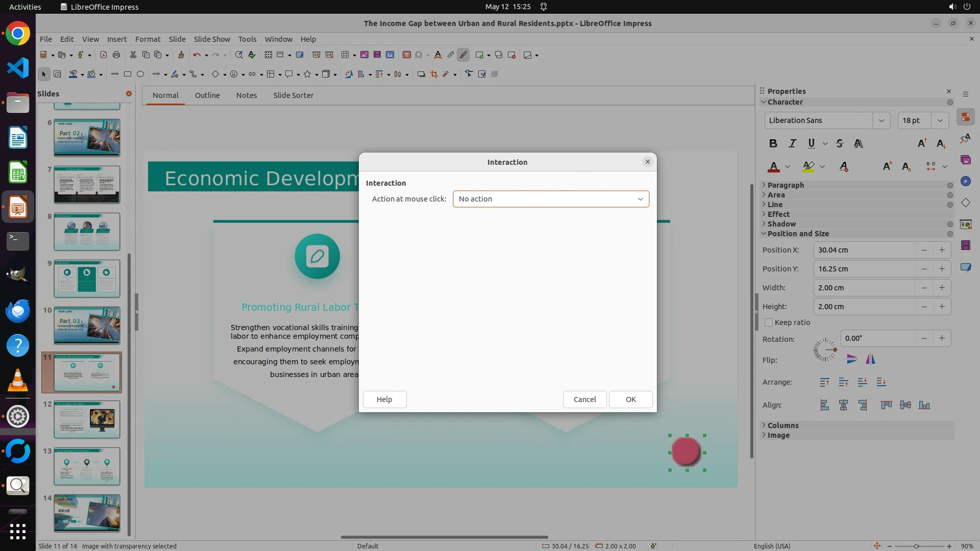The image size is (980, 551).
Task: Open sidebar Gallery panel icon
Action: coord(965,160)
